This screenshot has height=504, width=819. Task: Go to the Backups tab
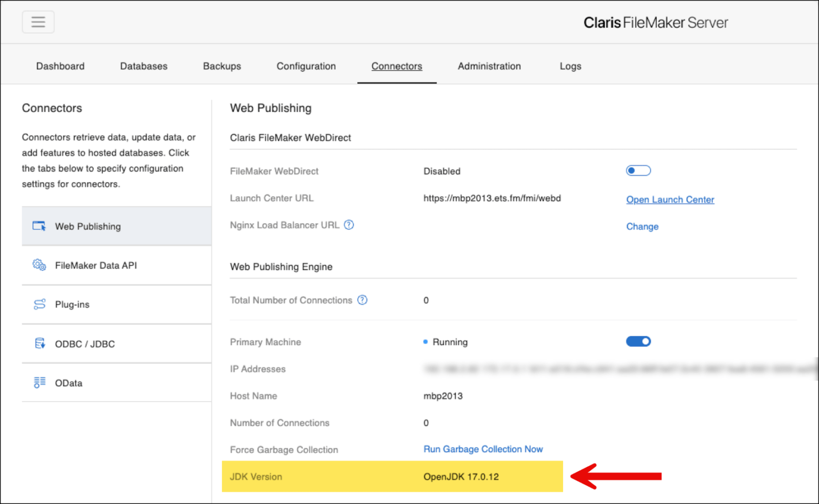(222, 66)
